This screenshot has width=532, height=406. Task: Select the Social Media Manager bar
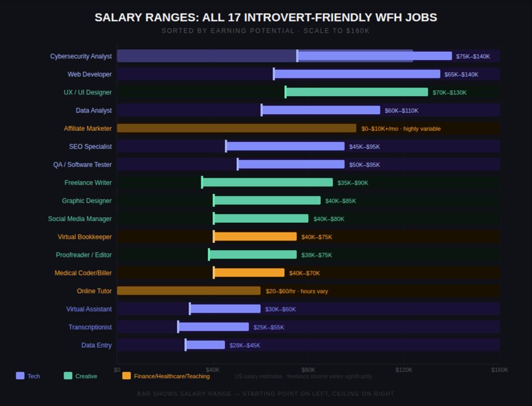coord(260,219)
